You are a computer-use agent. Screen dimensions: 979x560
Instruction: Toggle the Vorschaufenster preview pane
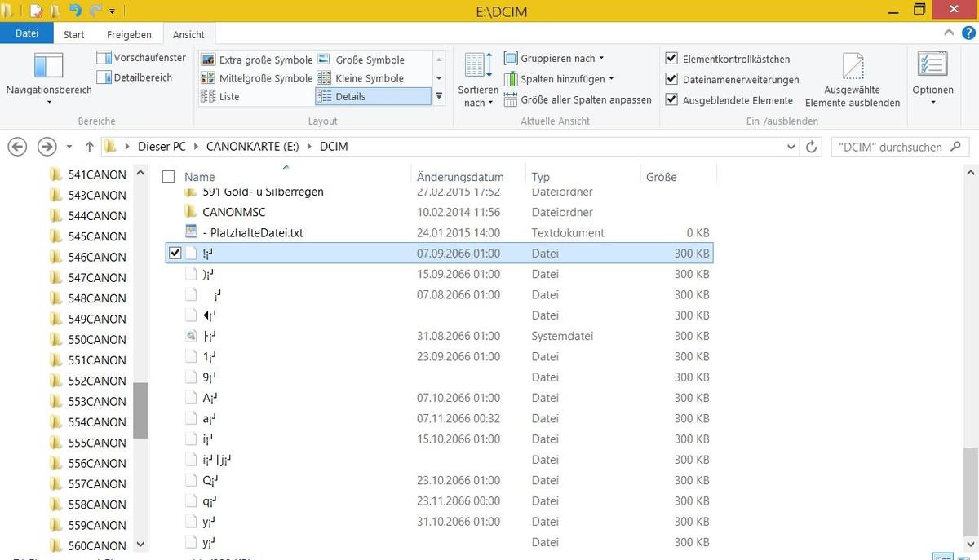click(141, 58)
